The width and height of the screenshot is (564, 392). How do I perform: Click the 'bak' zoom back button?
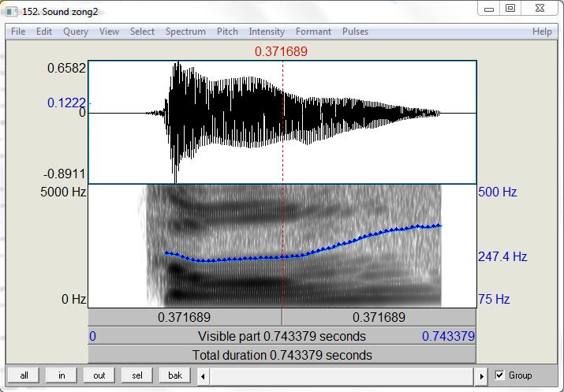(175, 375)
